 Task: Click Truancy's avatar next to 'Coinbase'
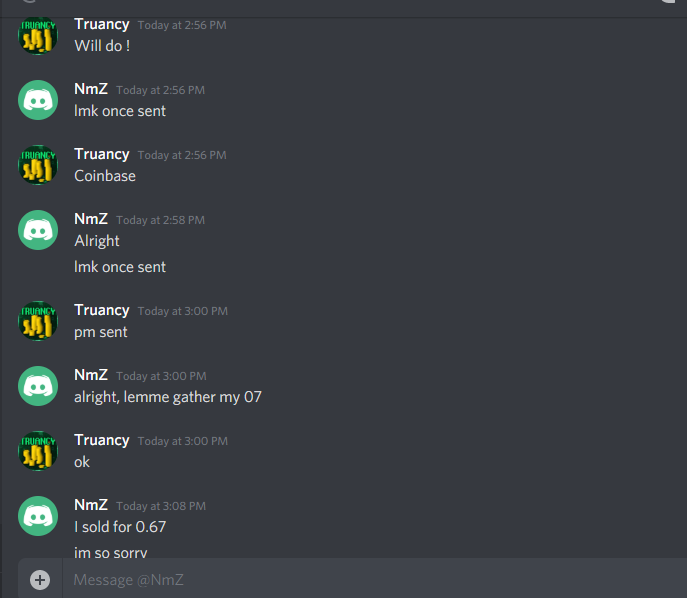point(38,165)
